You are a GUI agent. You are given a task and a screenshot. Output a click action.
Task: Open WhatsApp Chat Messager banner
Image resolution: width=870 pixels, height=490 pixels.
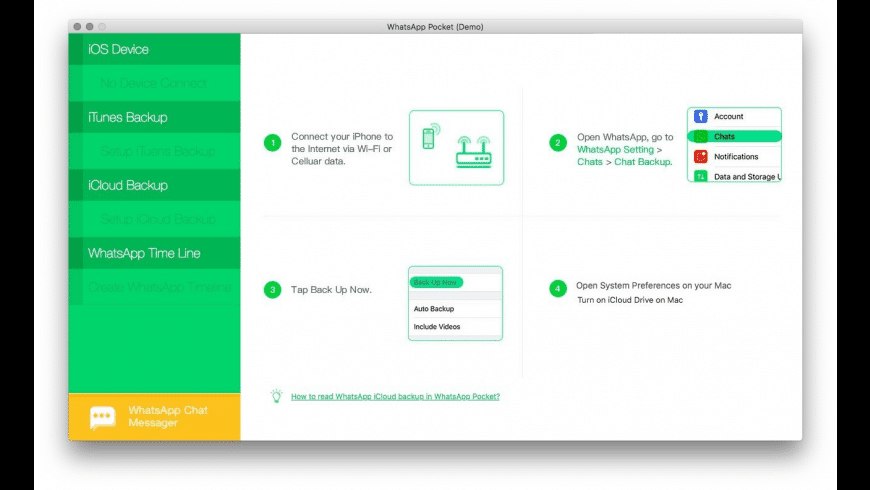point(154,417)
